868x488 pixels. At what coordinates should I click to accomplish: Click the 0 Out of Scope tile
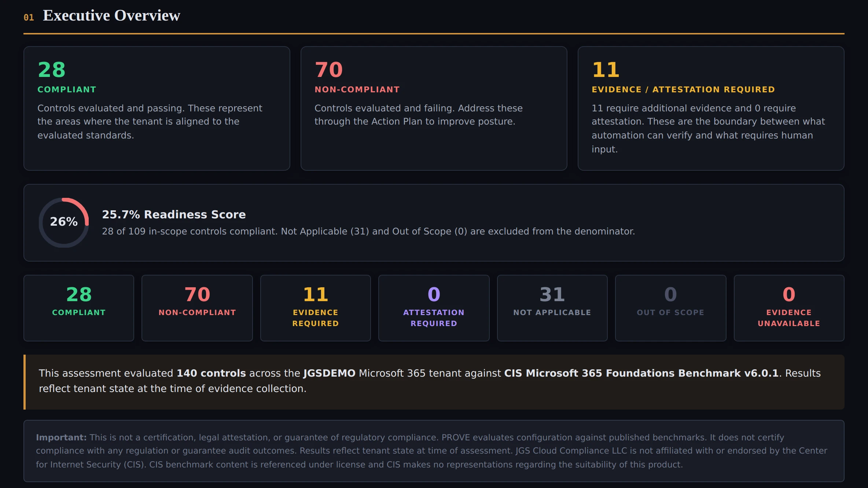[670, 308]
